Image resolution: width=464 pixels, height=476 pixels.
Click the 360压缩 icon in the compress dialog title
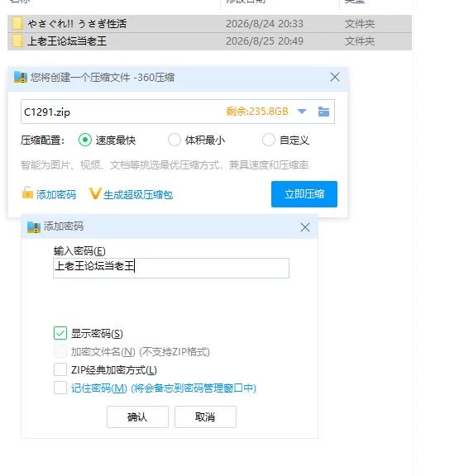(21, 77)
